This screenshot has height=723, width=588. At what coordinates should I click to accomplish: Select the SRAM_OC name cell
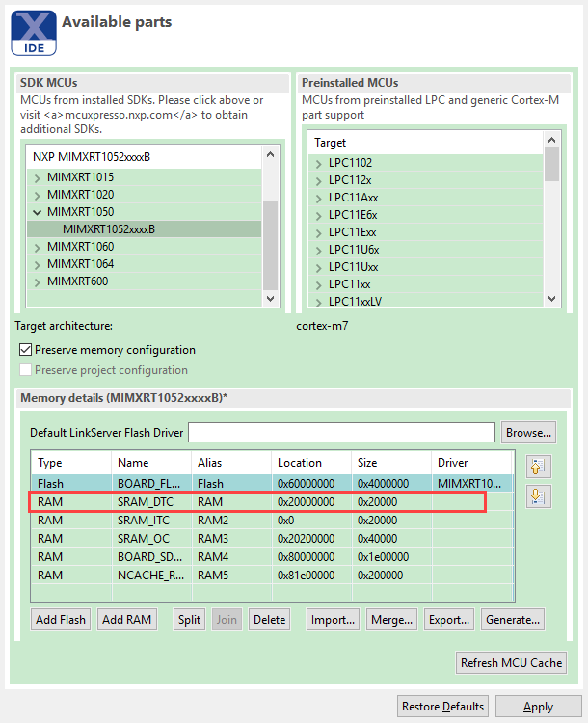coord(151,539)
